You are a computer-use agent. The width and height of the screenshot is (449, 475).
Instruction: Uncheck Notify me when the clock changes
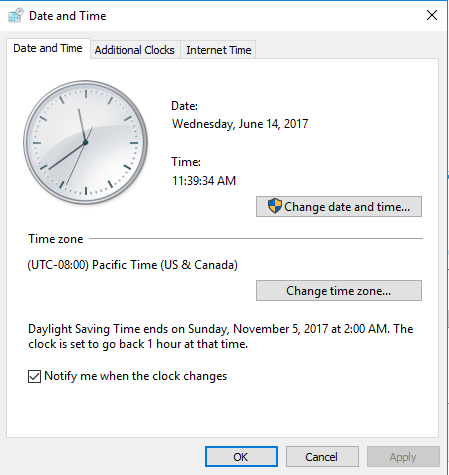34,376
